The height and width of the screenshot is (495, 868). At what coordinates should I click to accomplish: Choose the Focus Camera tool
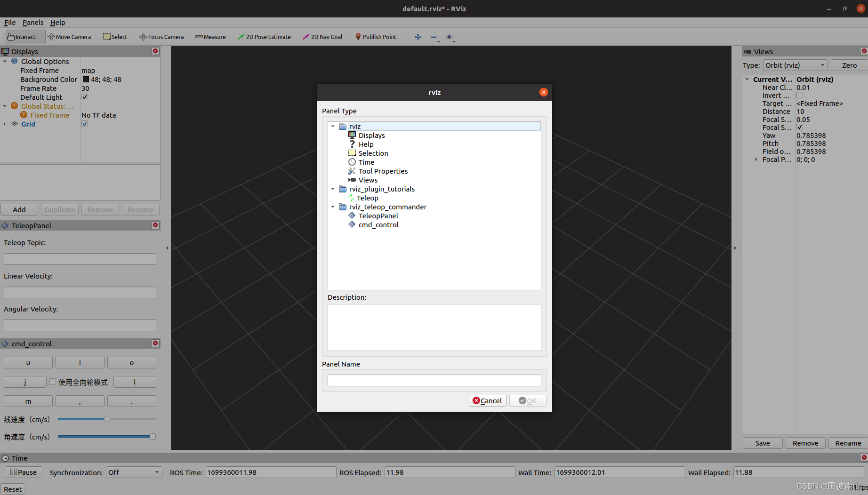(161, 37)
